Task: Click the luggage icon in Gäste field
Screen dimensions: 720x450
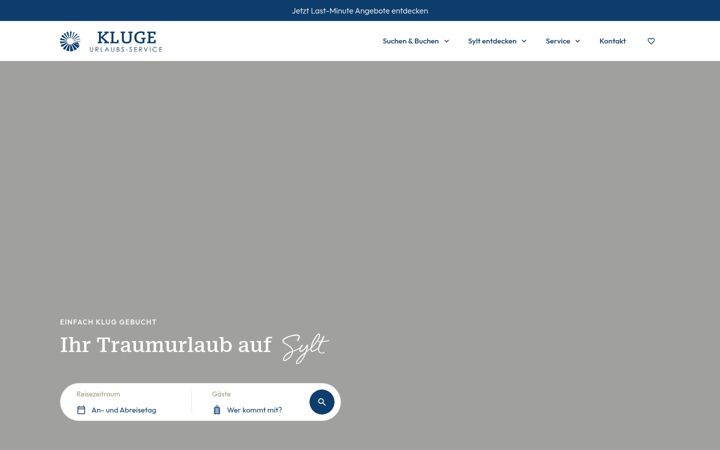Action: click(217, 410)
